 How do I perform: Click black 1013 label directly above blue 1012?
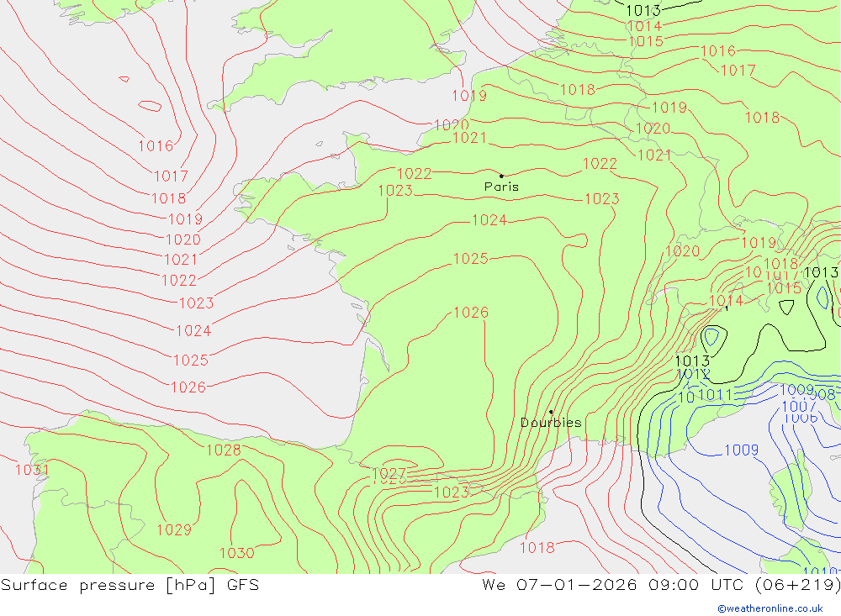[692, 361]
